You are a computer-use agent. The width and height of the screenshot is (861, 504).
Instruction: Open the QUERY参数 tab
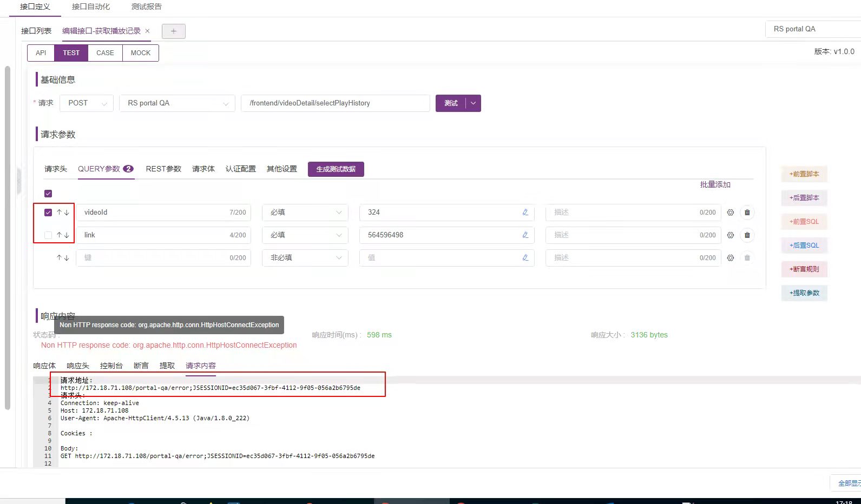pos(106,169)
